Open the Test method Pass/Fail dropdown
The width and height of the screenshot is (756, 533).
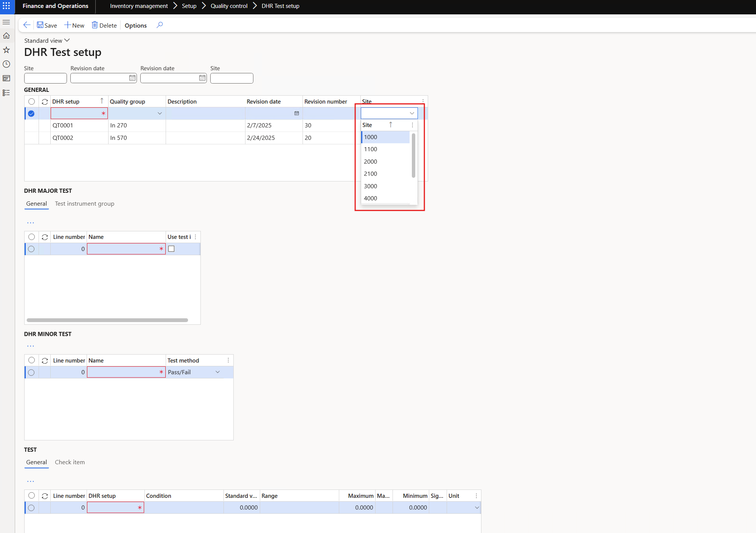tap(218, 372)
